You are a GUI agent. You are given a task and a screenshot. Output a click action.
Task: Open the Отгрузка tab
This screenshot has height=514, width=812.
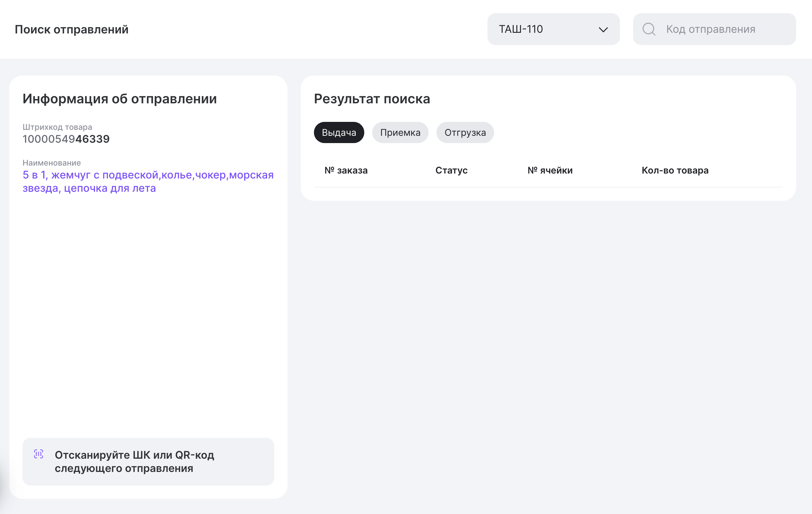pos(465,132)
